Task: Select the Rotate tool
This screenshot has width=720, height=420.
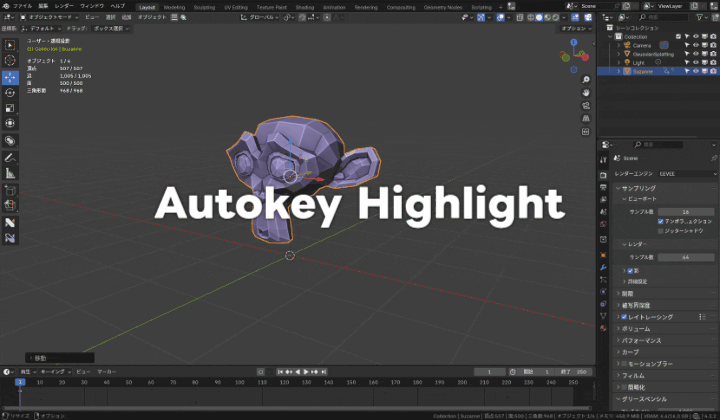Action: (x=10, y=93)
